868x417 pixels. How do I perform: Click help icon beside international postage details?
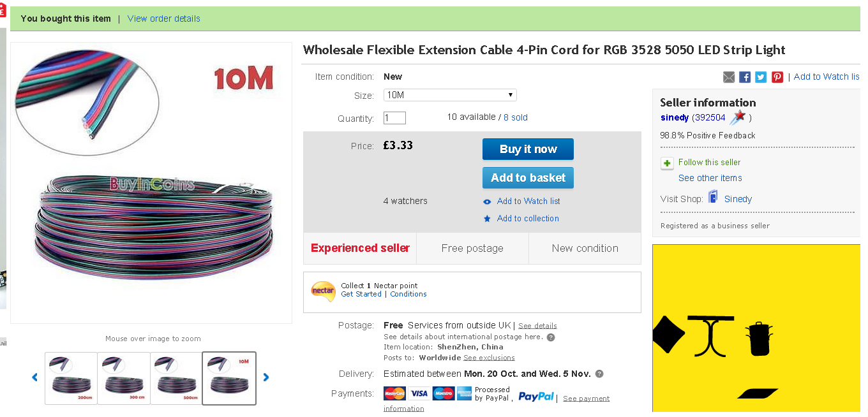[x=551, y=337]
